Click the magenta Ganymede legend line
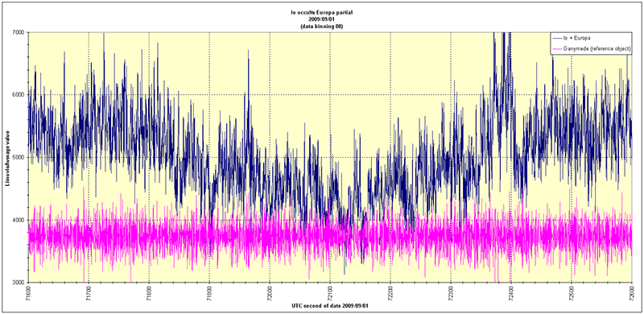644x314 pixels. click(557, 49)
